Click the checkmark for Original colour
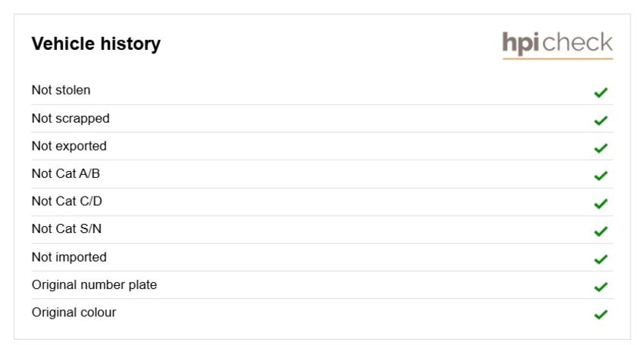The height and width of the screenshot is (345, 644). 601,315
